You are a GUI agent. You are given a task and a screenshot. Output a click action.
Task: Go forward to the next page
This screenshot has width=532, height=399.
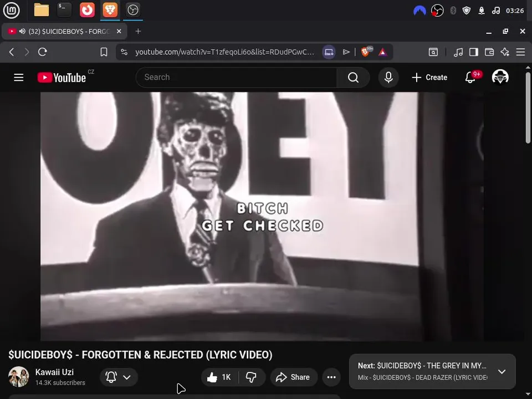[27, 52]
